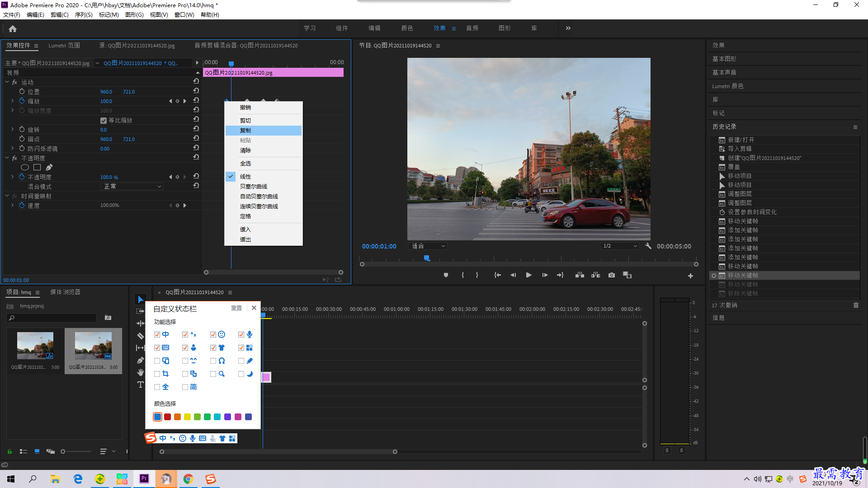The image size is (868, 488).
Task: Uncheck the uniform scale checkbox (等比缩放)
Action: [x=104, y=121]
